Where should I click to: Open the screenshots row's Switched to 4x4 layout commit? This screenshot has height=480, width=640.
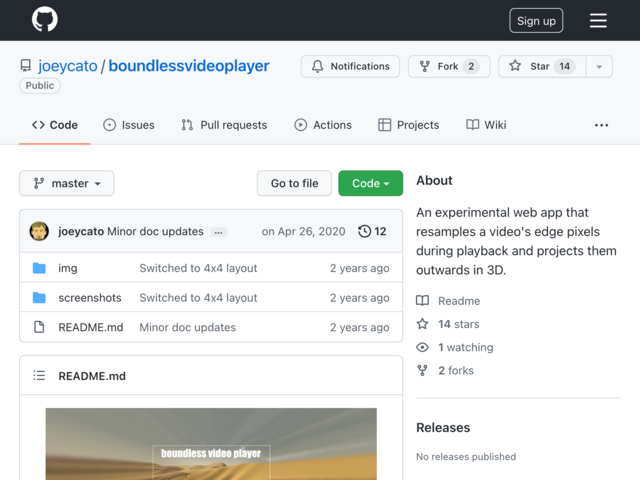click(198, 298)
